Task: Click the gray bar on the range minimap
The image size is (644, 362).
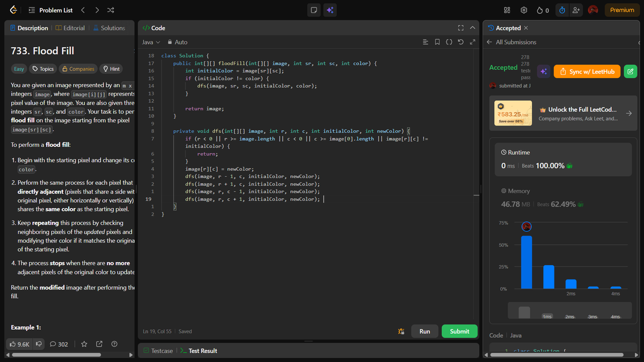Action: point(524,313)
